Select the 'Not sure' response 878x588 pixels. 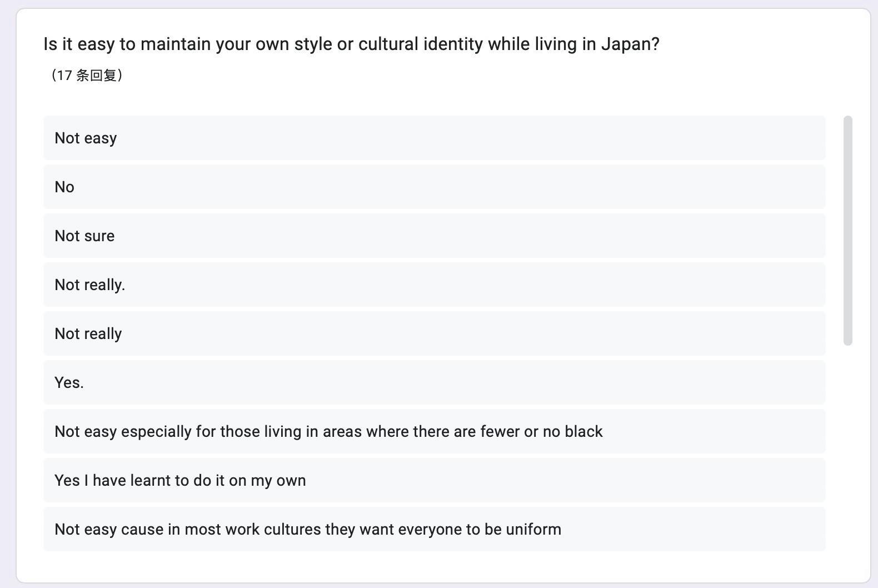tap(433, 236)
